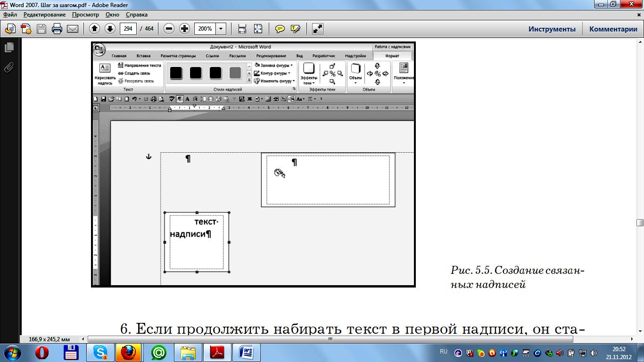Viewport: 644px width, 362px height.
Task: Click the white volume speaker tray icon
Action: 594,353
